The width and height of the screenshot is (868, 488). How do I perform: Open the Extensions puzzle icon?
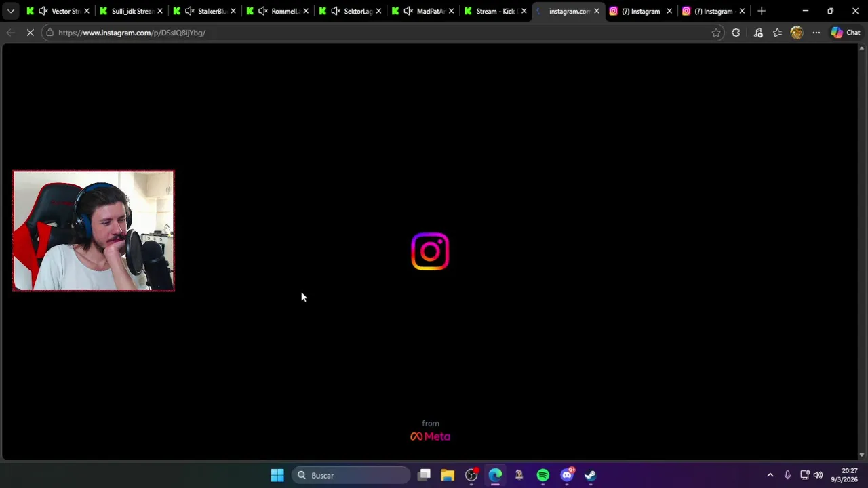click(x=736, y=33)
